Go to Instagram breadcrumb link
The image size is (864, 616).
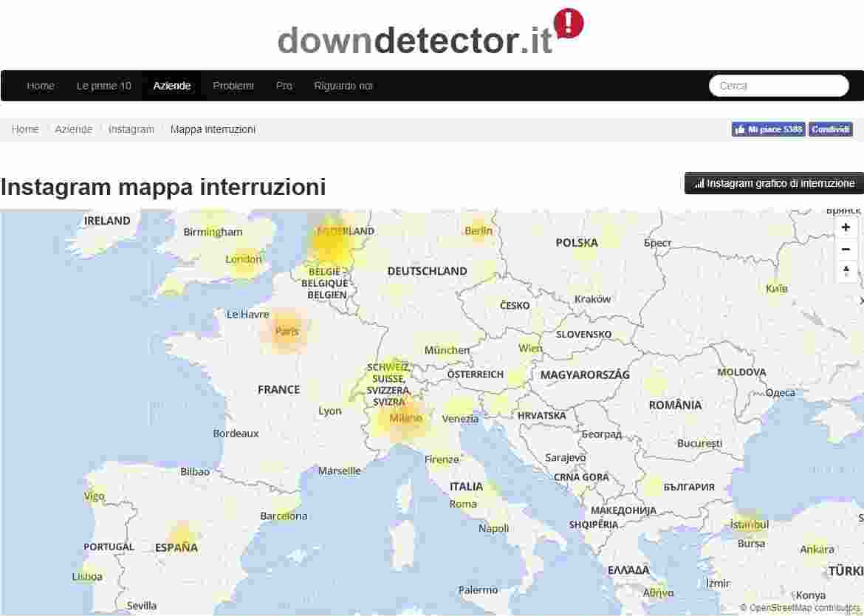pos(131,129)
